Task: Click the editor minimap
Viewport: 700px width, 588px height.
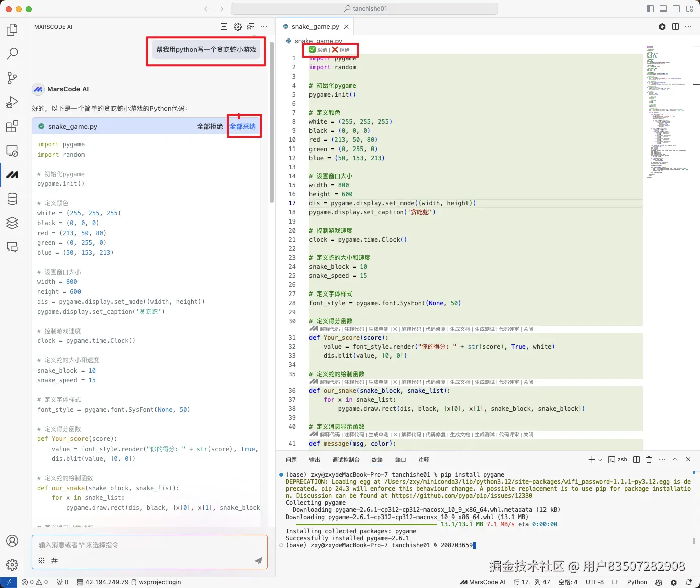Action: [668, 112]
